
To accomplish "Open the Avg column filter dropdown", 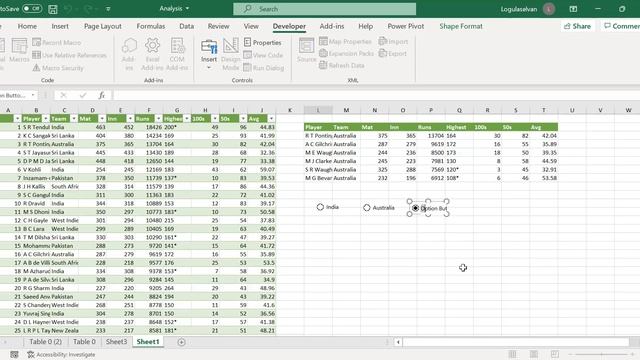I will (x=271, y=118).
